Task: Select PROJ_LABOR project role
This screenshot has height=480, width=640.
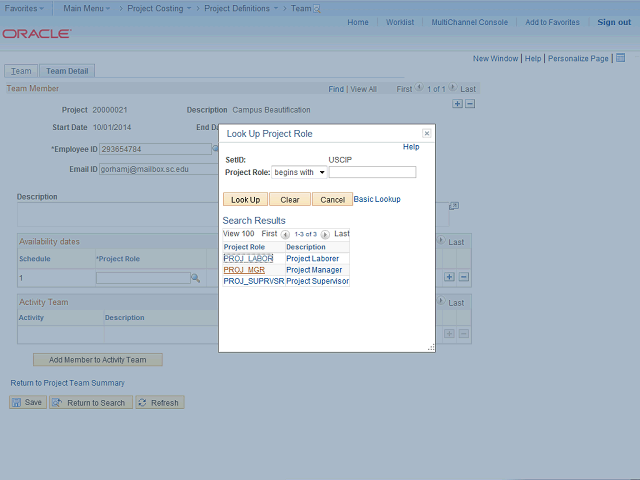Action: (x=248, y=258)
